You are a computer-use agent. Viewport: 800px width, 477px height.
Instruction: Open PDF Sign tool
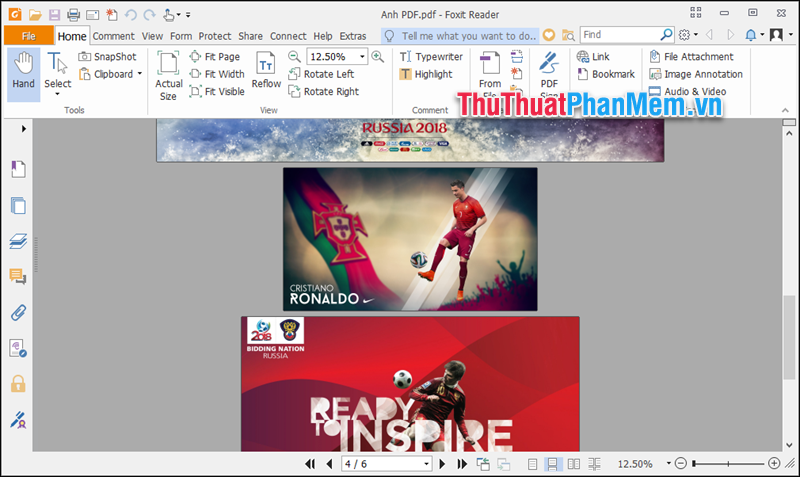pyautogui.click(x=549, y=73)
